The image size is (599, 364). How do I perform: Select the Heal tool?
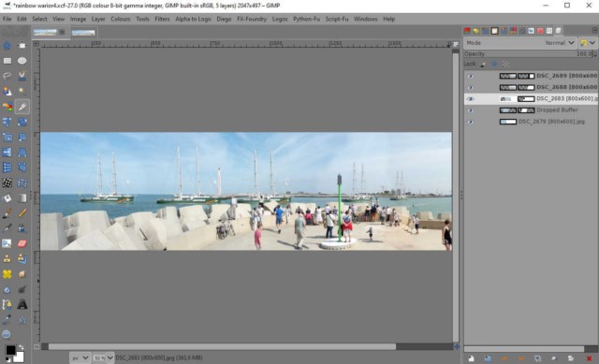7,274
